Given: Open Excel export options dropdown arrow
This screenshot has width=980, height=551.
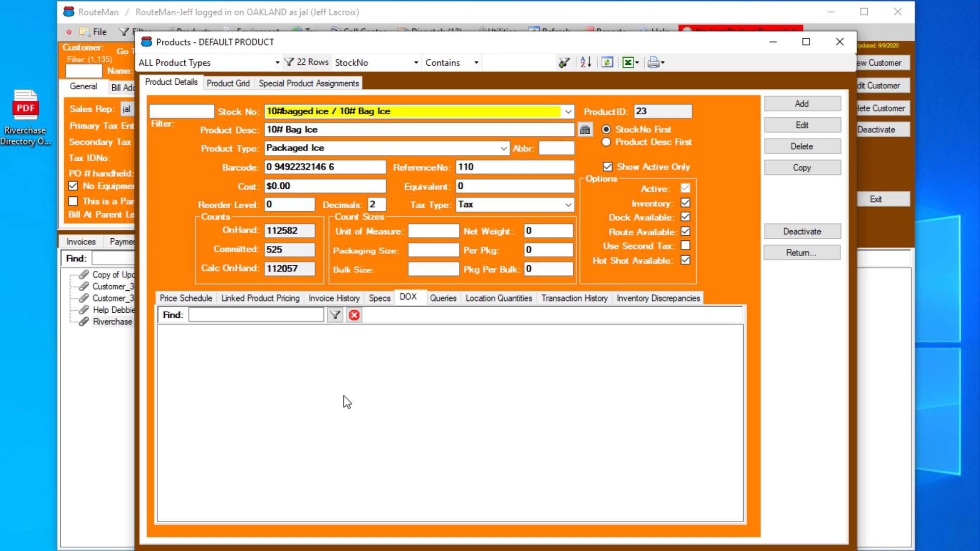Looking at the screenshot, I should [x=637, y=62].
